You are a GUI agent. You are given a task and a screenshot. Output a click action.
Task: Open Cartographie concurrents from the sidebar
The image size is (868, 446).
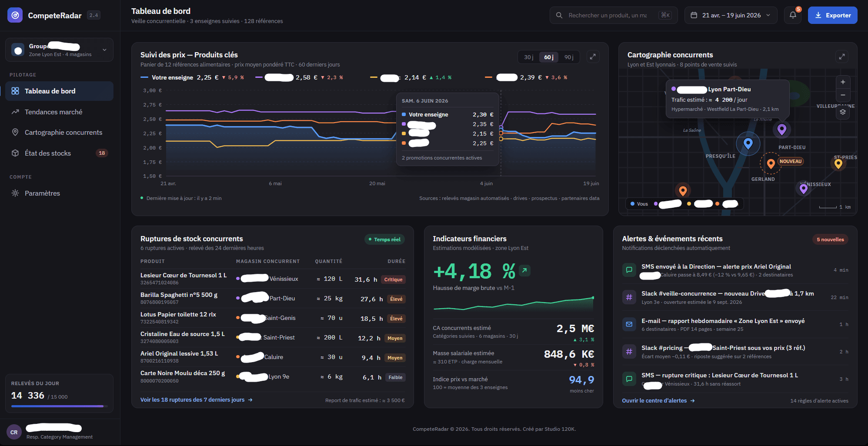[59, 132]
